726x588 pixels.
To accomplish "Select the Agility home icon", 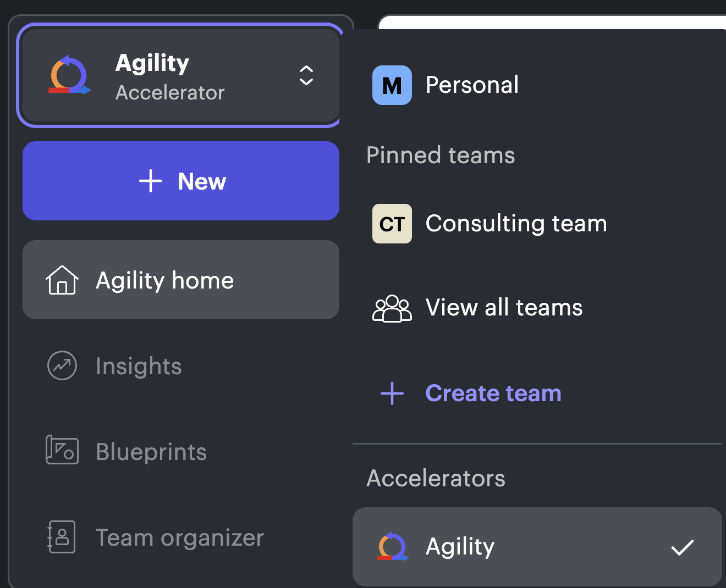I will click(x=62, y=280).
